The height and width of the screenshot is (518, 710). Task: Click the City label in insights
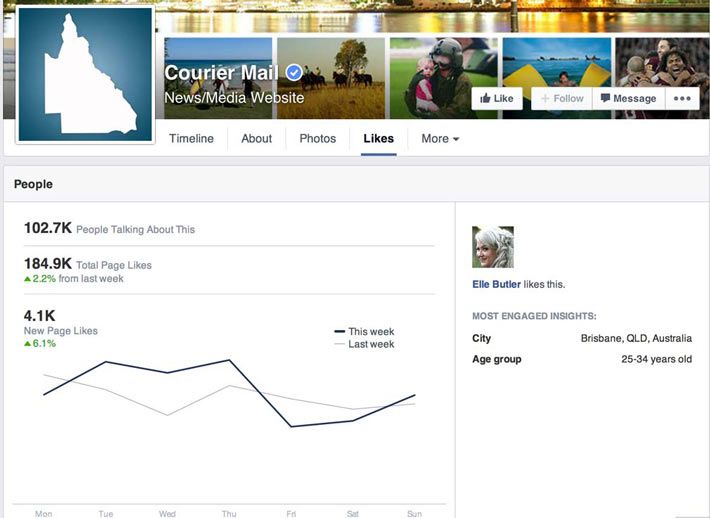click(x=481, y=338)
